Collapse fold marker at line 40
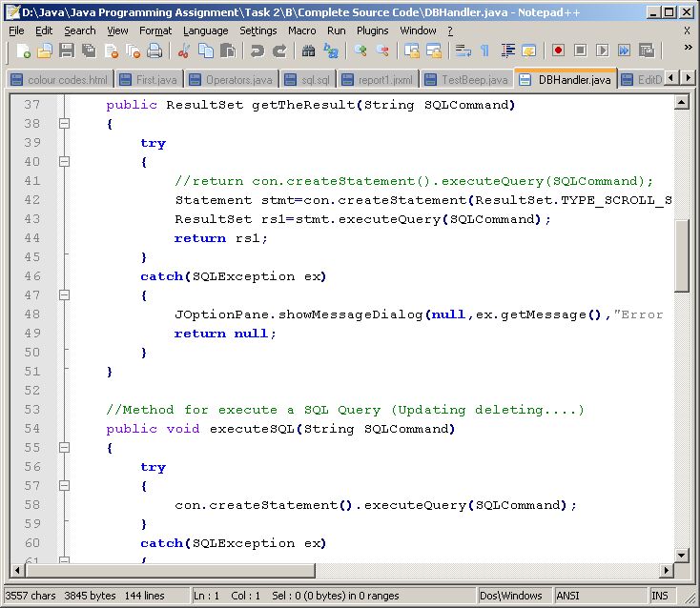 tap(65, 161)
